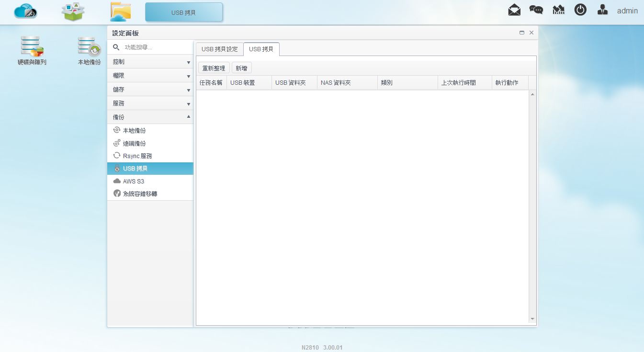Click the 遠端備份 sidebar icon

pos(117,143)
